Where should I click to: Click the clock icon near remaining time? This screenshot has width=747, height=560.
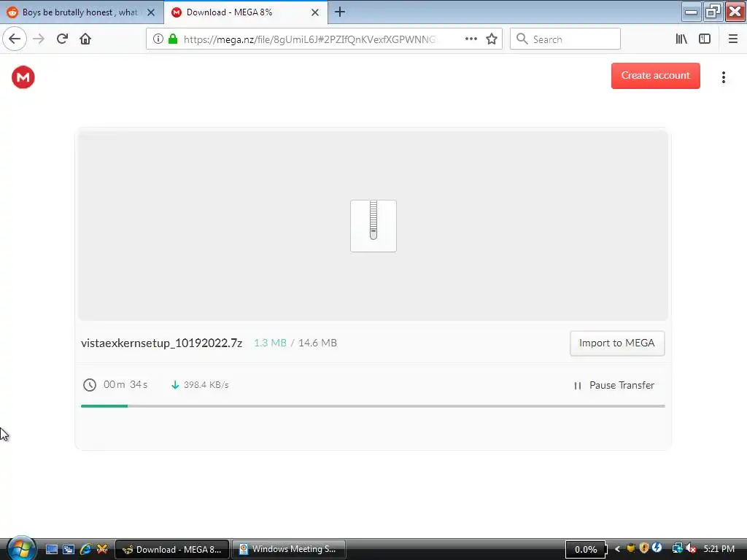coord(90,385)
